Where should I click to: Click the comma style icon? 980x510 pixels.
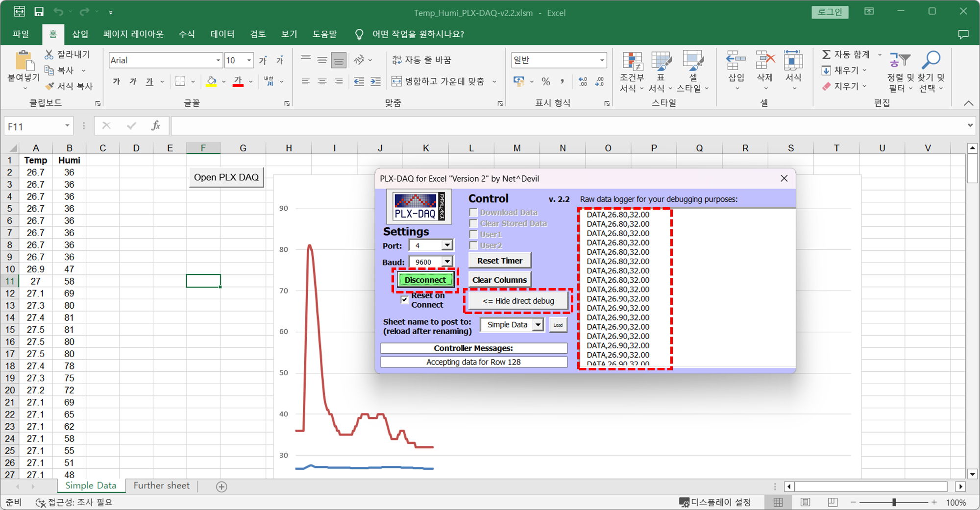coord(562,81)
